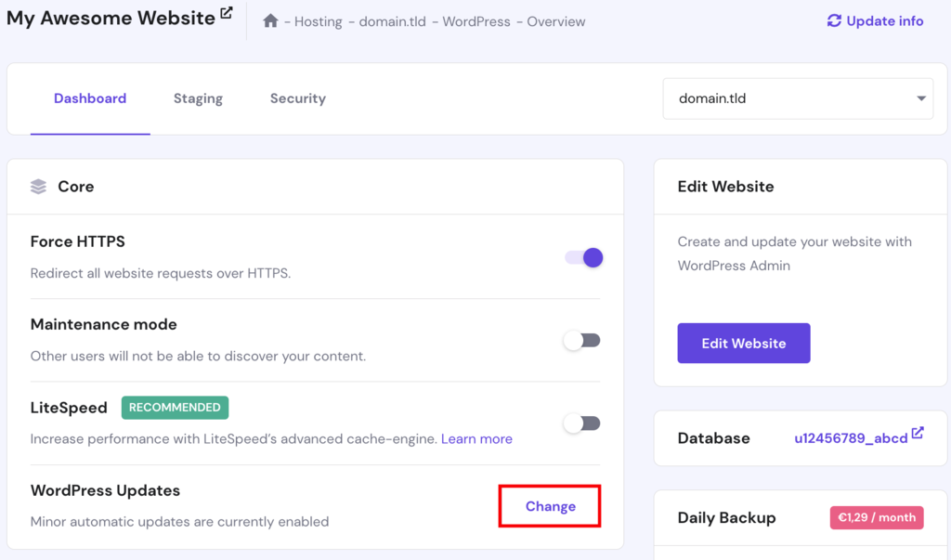Enable Maintenance mode

581,341
